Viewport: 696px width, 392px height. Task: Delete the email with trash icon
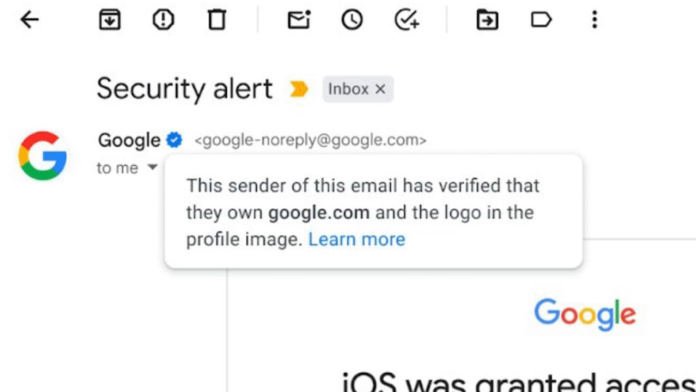217,20
